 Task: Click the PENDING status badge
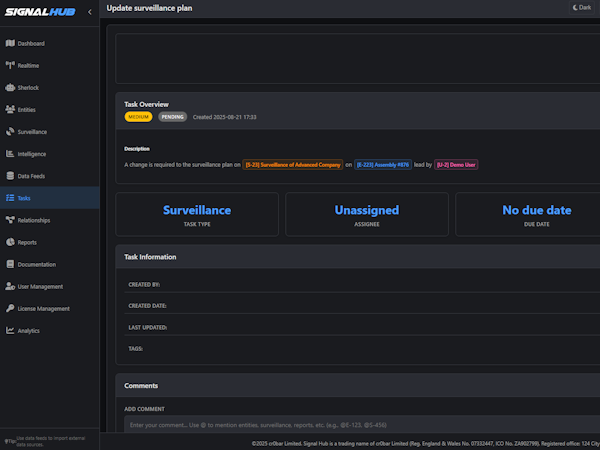click(173, 117)
